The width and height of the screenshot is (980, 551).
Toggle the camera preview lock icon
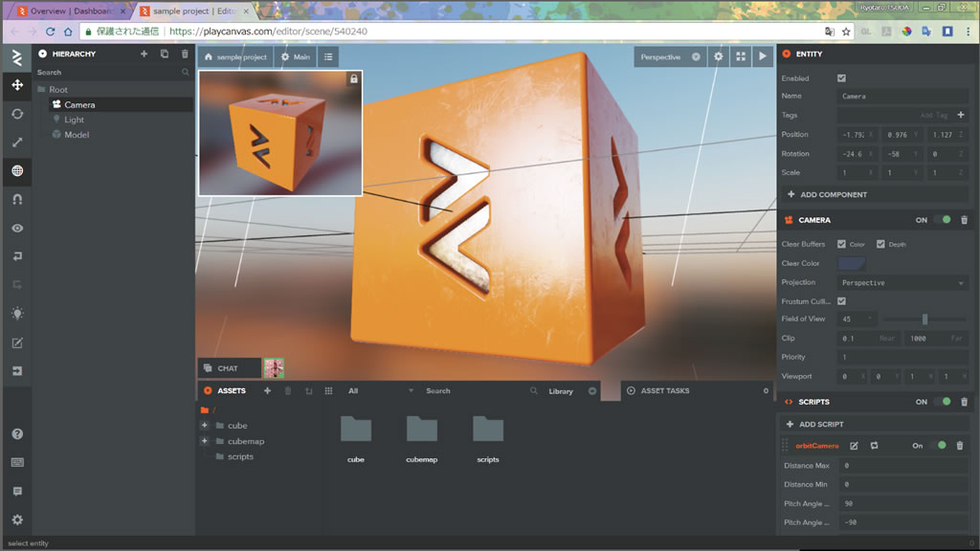pos(354,78)
